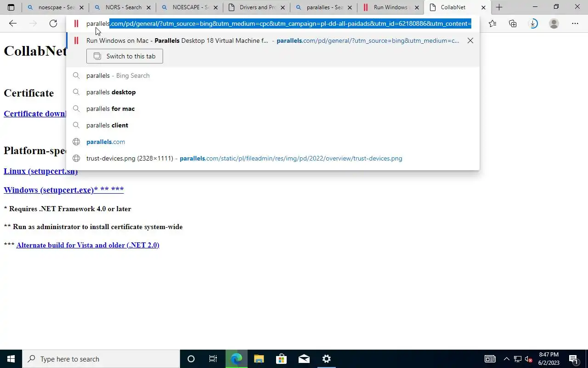
Task: Open Microsoft Edge on taskbar
Action: coord(237,359)
